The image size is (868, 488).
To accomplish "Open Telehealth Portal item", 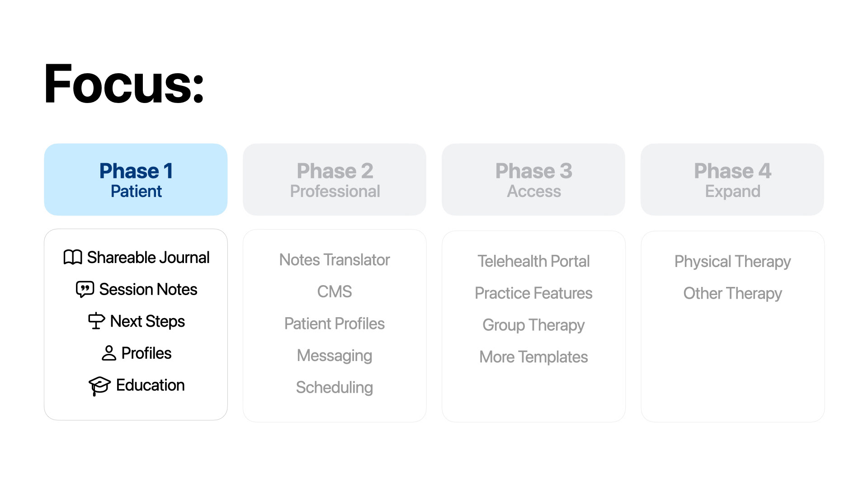I will coord(533,261).
